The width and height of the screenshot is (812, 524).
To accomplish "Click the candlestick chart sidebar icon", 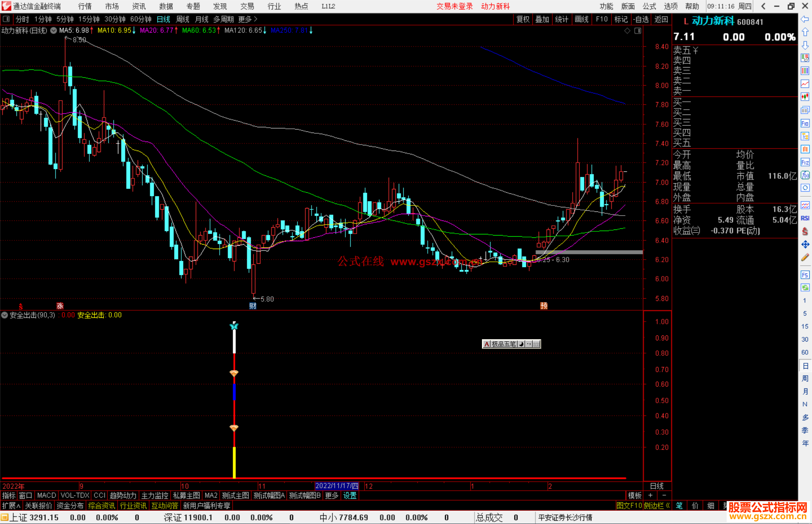I will (805, 97).
